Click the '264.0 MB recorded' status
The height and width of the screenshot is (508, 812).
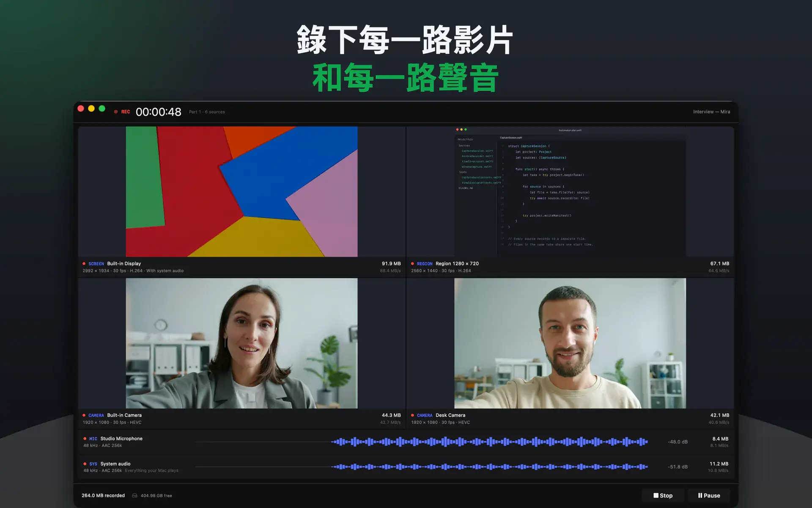pyautogui.click(x=103, y=495)
